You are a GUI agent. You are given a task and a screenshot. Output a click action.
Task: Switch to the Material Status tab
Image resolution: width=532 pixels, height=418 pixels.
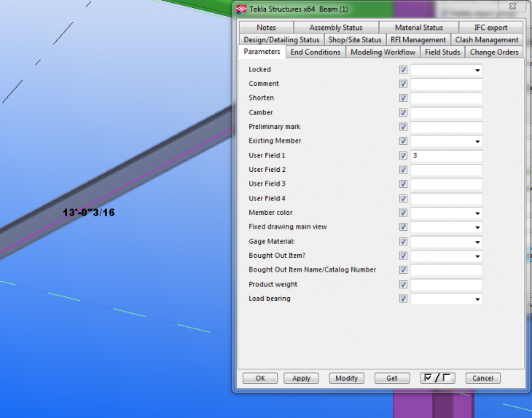[x=419, y=28]
